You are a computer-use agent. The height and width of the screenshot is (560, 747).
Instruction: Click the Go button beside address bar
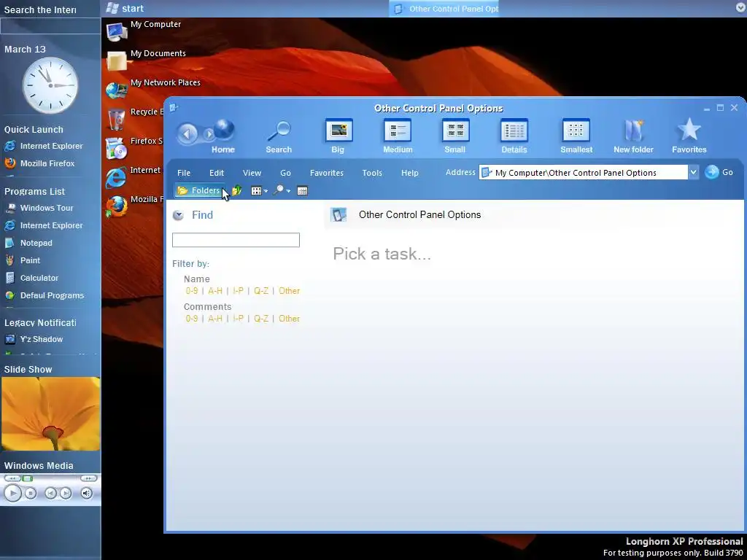point(719,172)
